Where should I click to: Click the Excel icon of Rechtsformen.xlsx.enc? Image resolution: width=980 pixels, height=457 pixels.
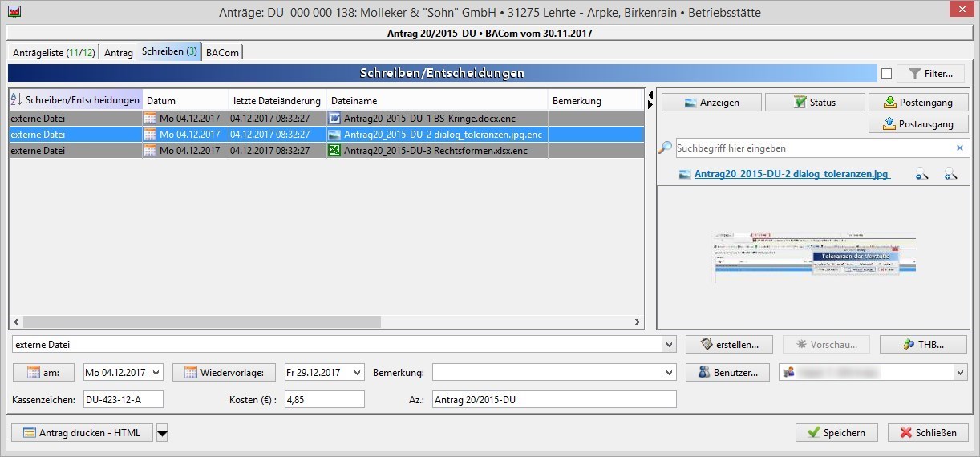point(334,151)
